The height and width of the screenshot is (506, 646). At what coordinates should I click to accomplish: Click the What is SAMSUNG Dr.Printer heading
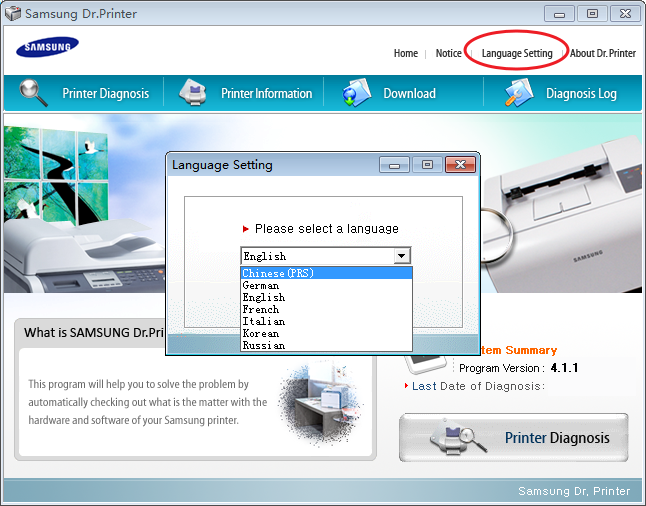(x=94, y=333)
